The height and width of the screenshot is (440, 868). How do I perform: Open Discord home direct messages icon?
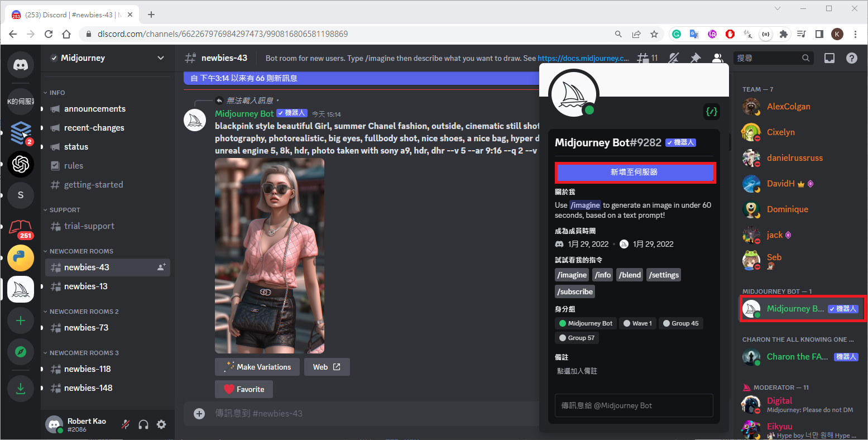point(21,65)
